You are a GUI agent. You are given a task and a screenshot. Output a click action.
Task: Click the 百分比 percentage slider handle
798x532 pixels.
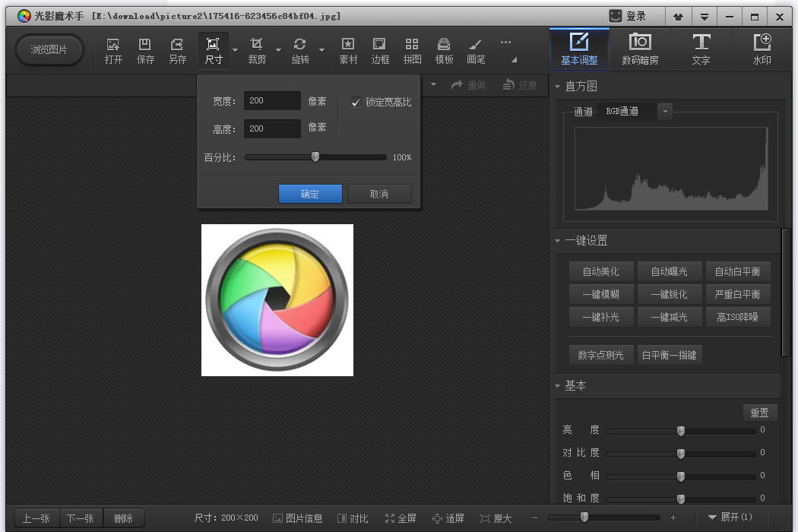(x=315, y=157)
